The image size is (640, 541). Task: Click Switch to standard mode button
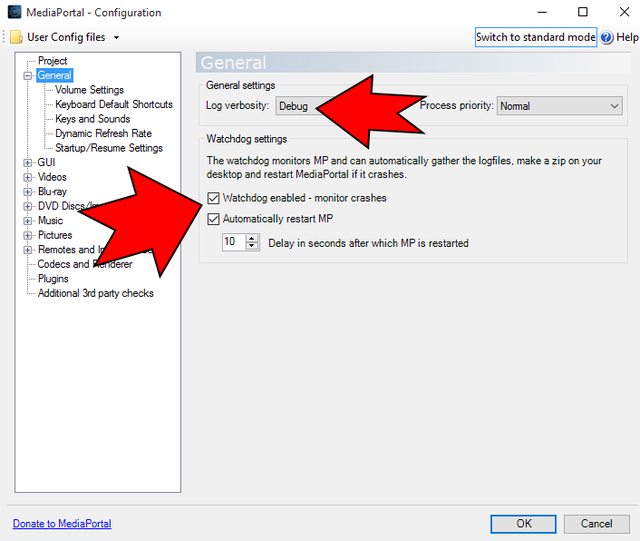(x=535, y=38)
